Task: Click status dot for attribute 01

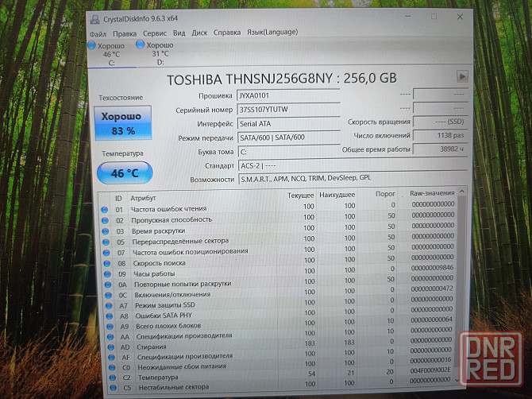Action: [104, 210]
